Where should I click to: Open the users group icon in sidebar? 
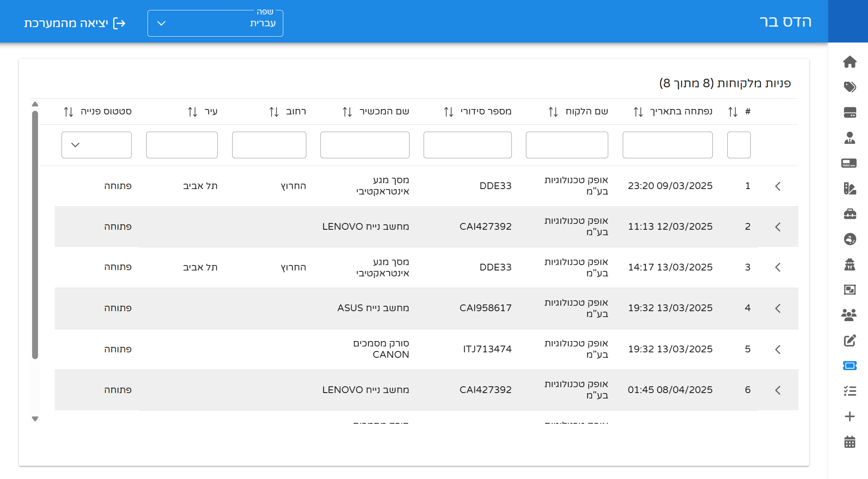(x=849, y=315)
